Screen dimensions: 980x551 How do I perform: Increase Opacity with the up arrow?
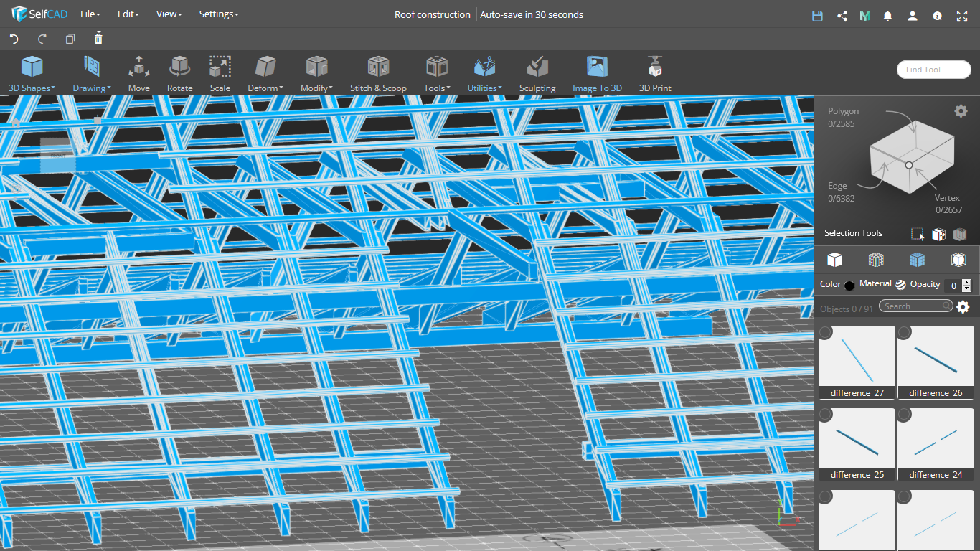[966, 282]
